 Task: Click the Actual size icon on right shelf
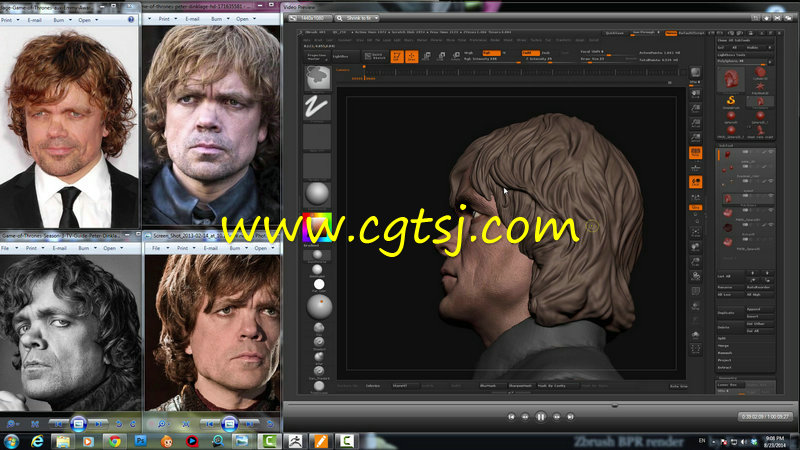695,123
